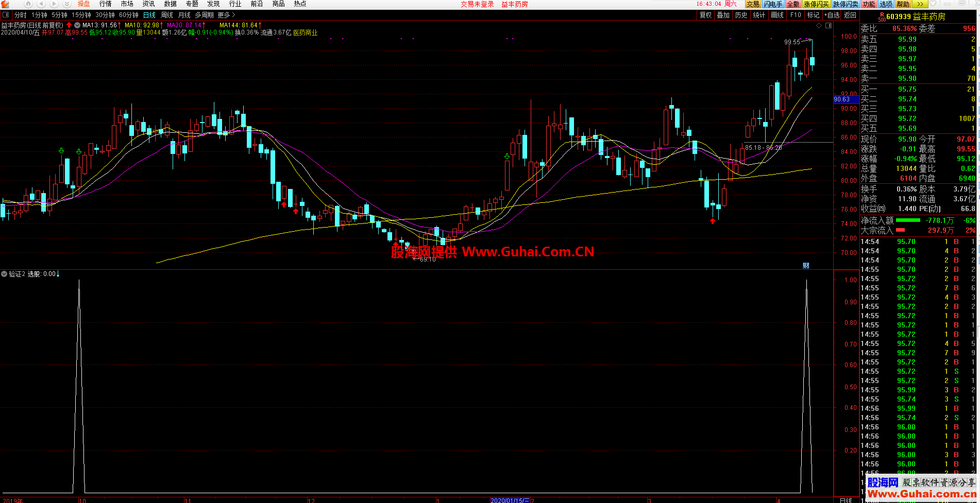Screen dimensions: 980x503
Task: Click the 净流入额 green flow bar
Action: tap(908, 220)
